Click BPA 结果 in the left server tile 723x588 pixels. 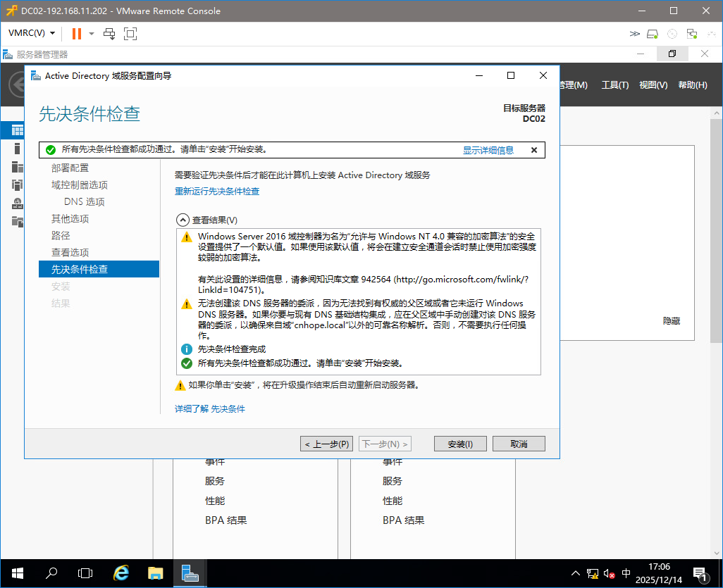226,520
